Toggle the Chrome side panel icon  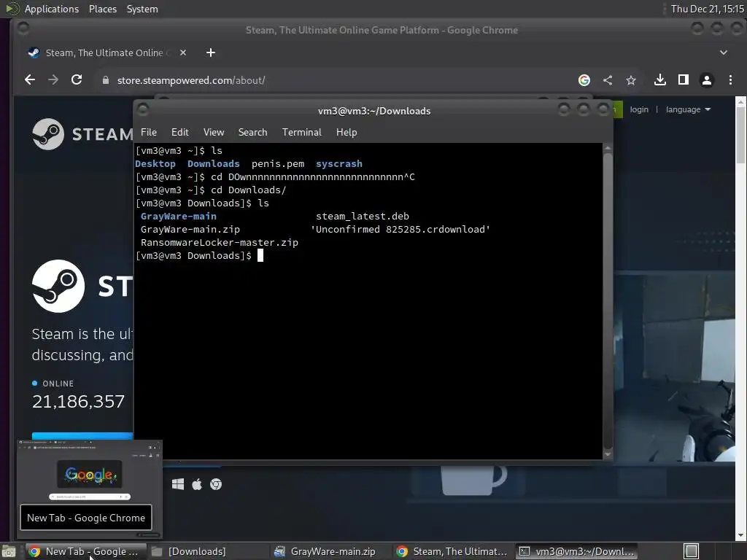(683, 80)
